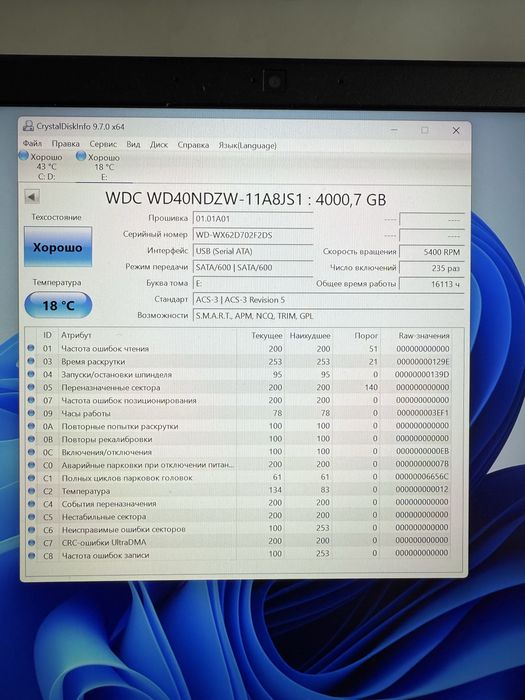Click the status dot for Нестабильные сектора

(x=31, y=517)
